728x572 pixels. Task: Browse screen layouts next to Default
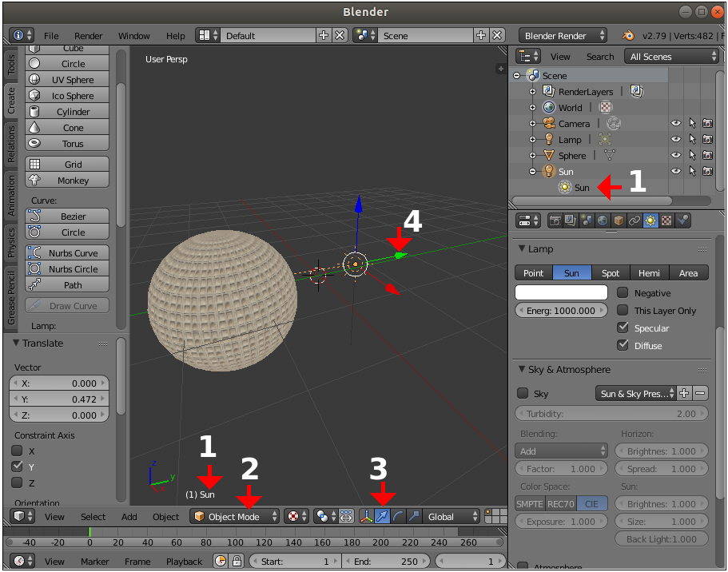click(208, 35)
